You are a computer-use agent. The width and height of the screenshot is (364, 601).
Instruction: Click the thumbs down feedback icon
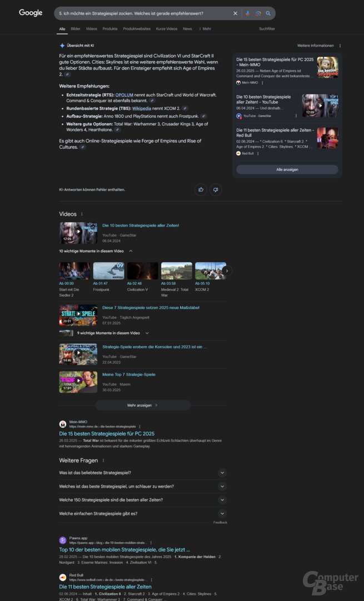(x=216, y=190)
